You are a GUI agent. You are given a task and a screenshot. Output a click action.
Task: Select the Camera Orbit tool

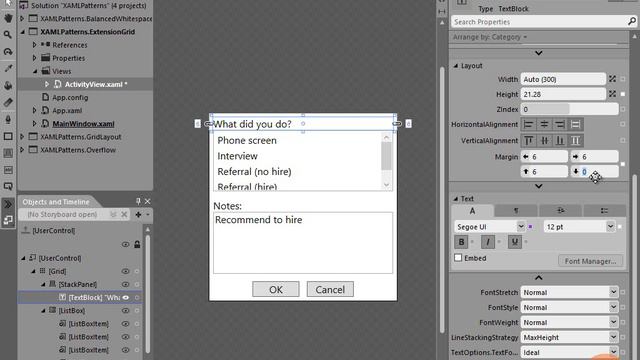click(8, 52)
